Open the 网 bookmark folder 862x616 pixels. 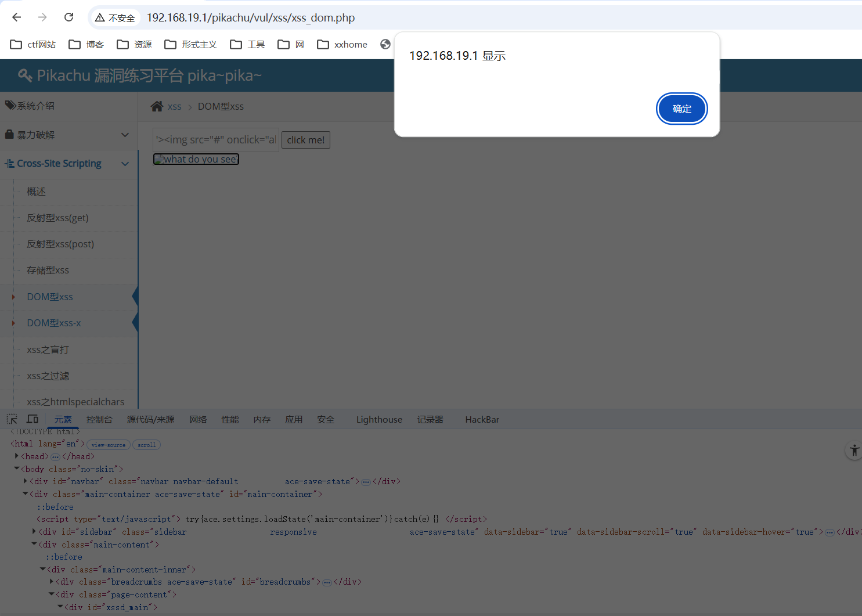tap(291, 45)
